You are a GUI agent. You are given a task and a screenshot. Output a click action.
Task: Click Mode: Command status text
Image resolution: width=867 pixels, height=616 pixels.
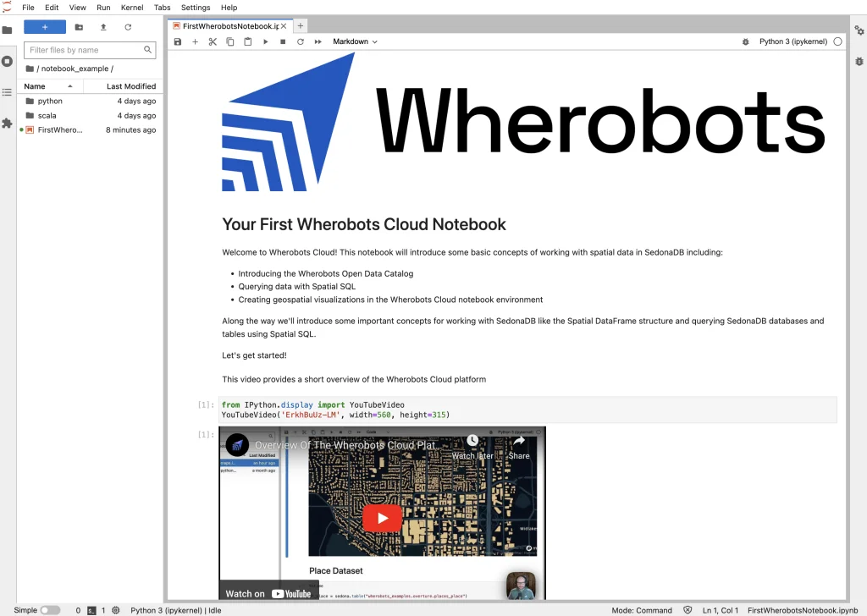(642, 610)
